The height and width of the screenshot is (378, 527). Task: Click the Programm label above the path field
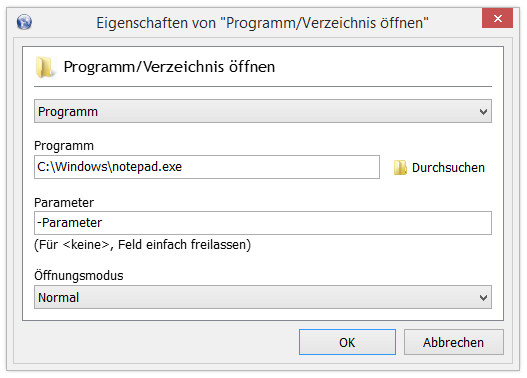point(64,146)
